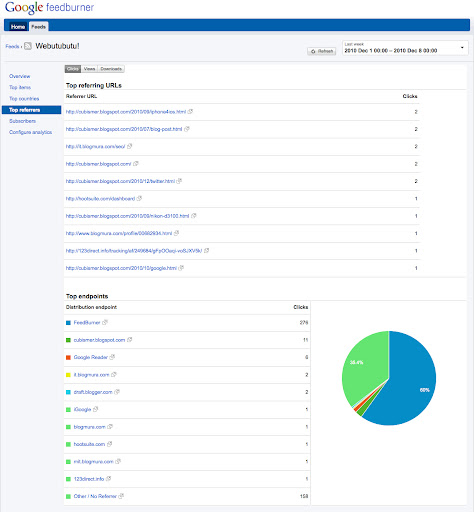Open Top items in the sidebar
Viewport: 474px width, 512px height.
pos(20,87)
